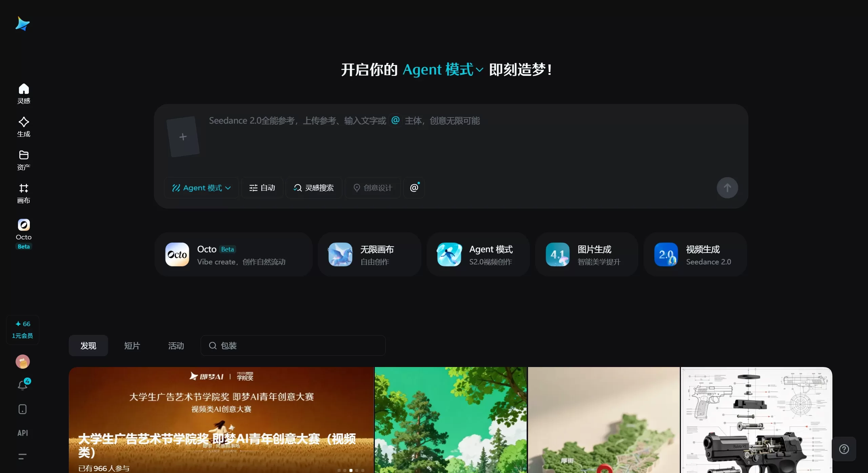This screenshot has width=868, height=473.
Task: Switch to the 活动 tab
Action: coord(176,346)
